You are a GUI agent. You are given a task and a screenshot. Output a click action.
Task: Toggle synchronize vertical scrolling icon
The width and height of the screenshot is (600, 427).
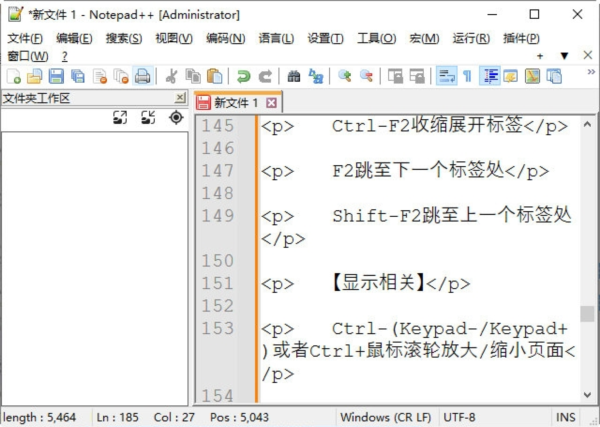tap(395, 76)
